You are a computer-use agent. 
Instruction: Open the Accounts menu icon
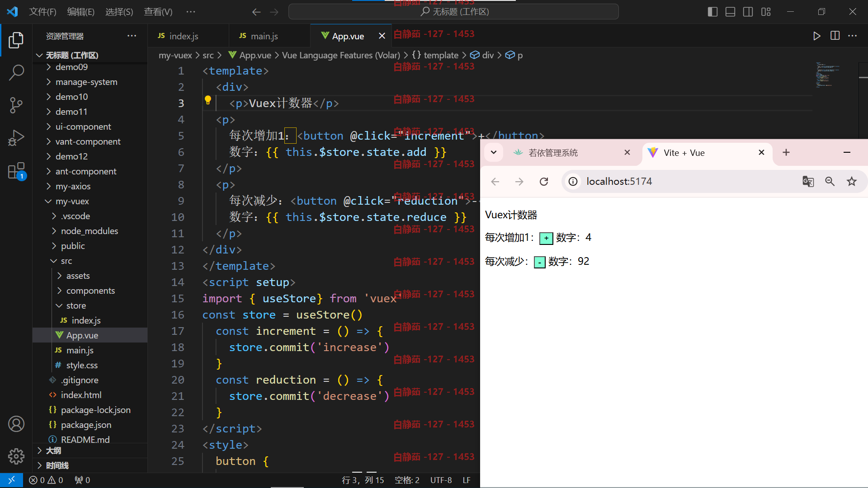[x=16, y=424]
